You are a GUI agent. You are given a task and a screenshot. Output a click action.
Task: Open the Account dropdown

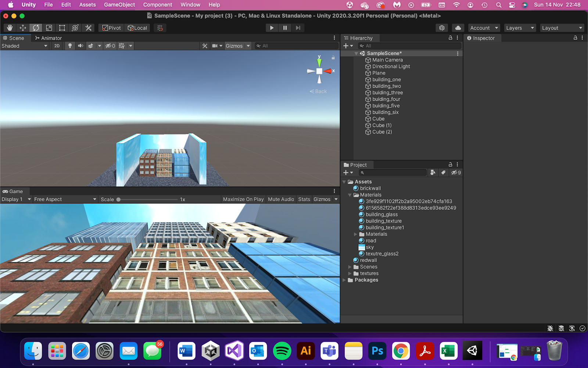tap(484, 28)
